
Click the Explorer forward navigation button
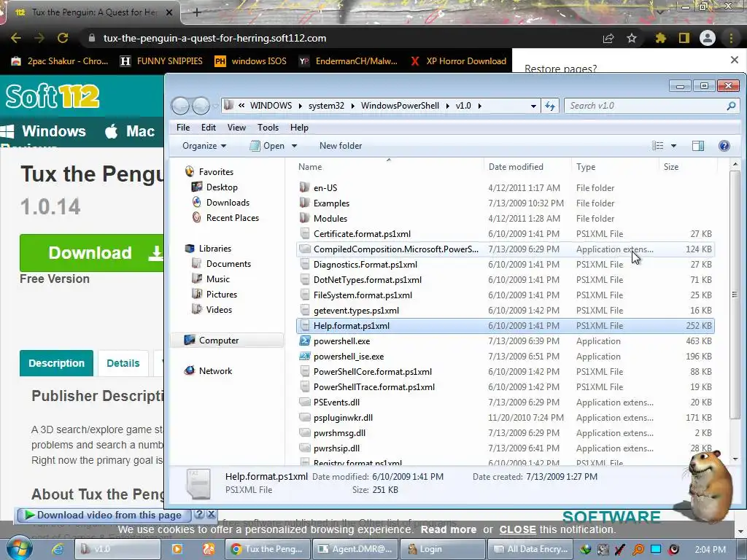coord(201,106)
